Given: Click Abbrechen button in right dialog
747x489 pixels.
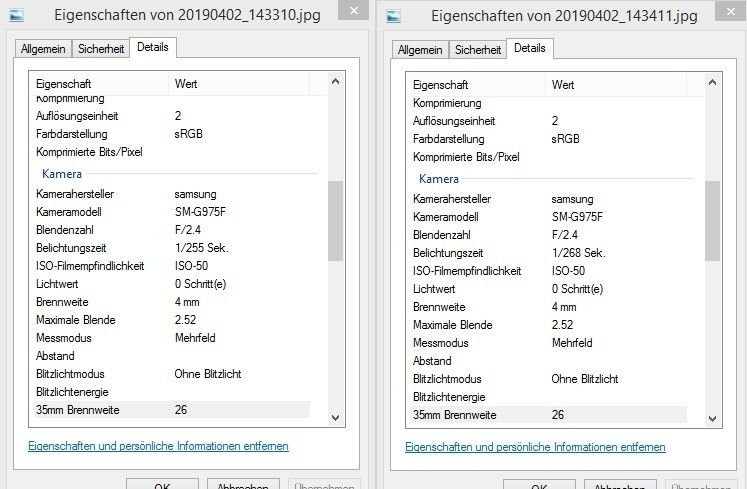Looking at the screenshot, I should pyautogui.click(x=620, y=485).
